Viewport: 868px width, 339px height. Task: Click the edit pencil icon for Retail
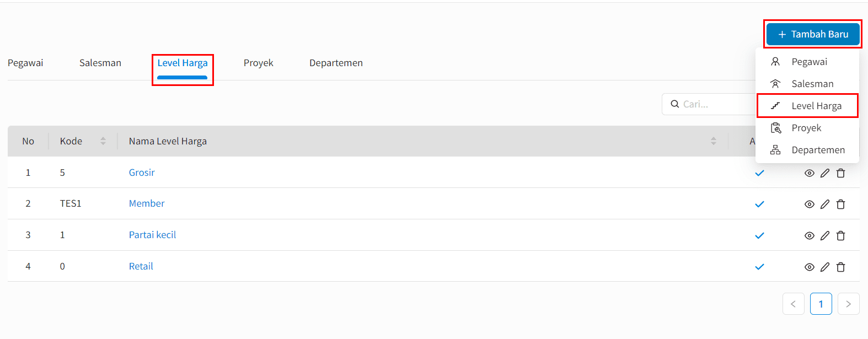tap(825, 267)
